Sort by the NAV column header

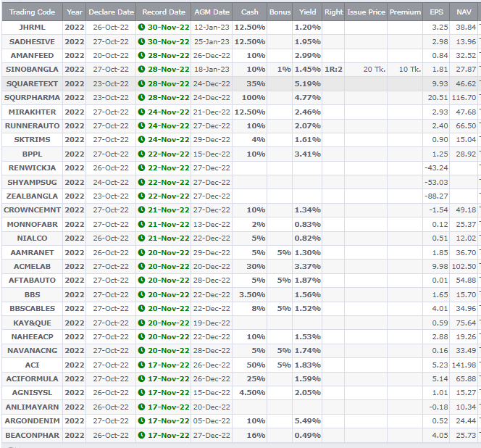(x=464, y=12)
